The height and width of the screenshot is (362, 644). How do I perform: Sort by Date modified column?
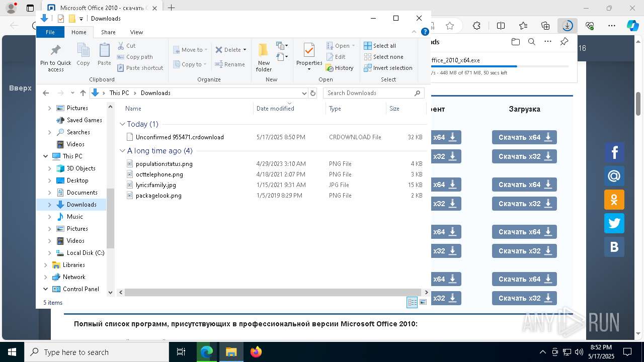point(289,109)
